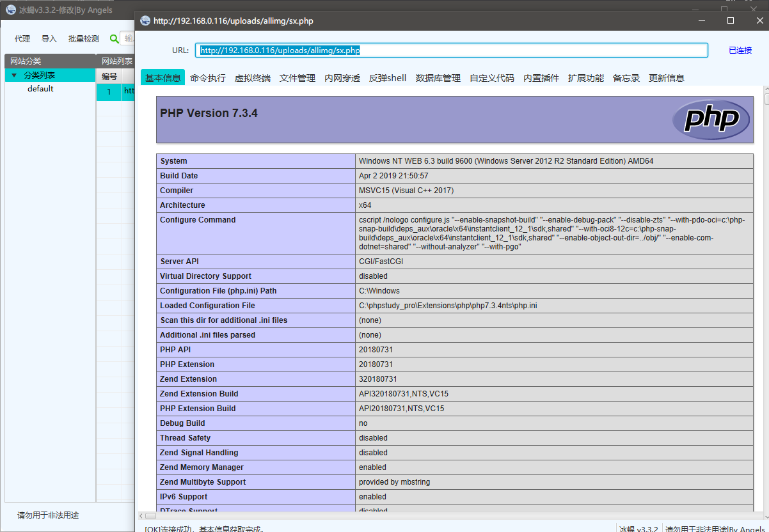Viewport: 769px width, 532px height.
Task: Click the System row label
Action: coord(173,161)
